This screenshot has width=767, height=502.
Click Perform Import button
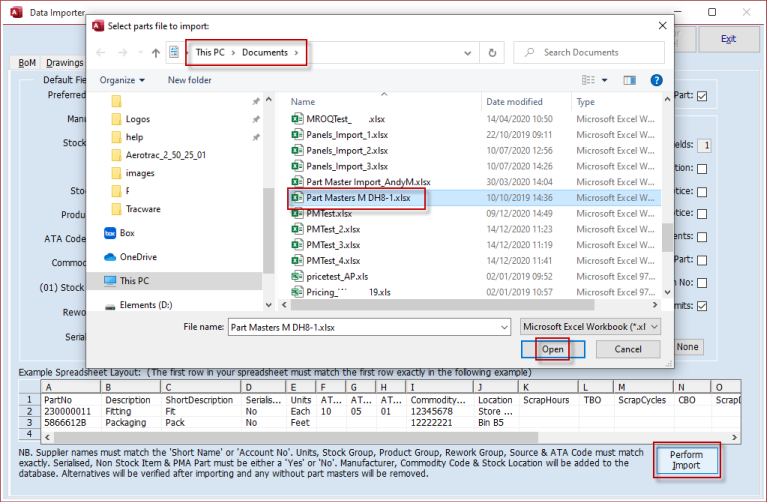686,460
